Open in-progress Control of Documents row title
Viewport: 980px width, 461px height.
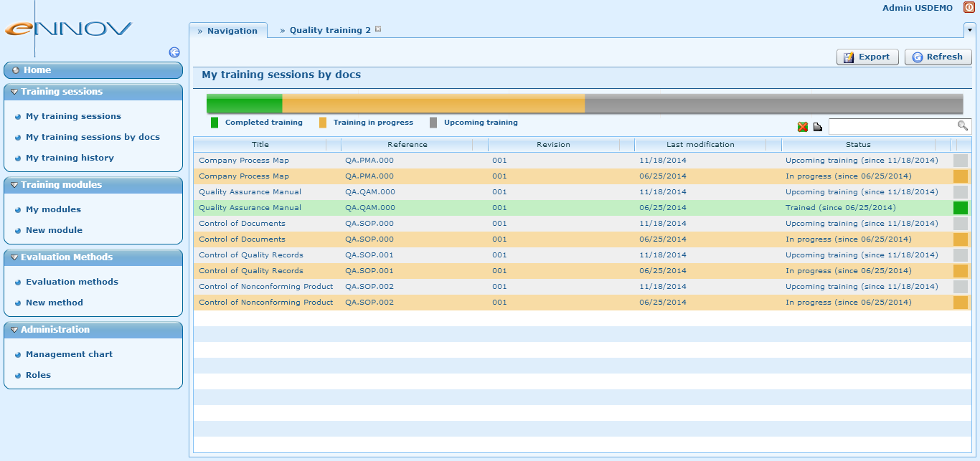(242, 239)
